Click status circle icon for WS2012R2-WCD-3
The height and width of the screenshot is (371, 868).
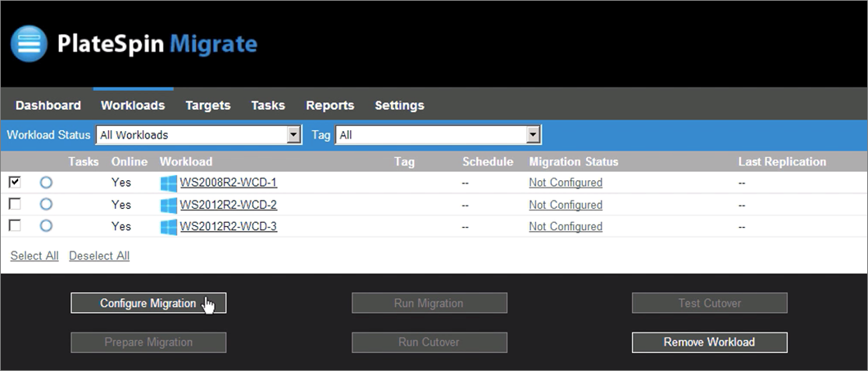pos(46,226)
